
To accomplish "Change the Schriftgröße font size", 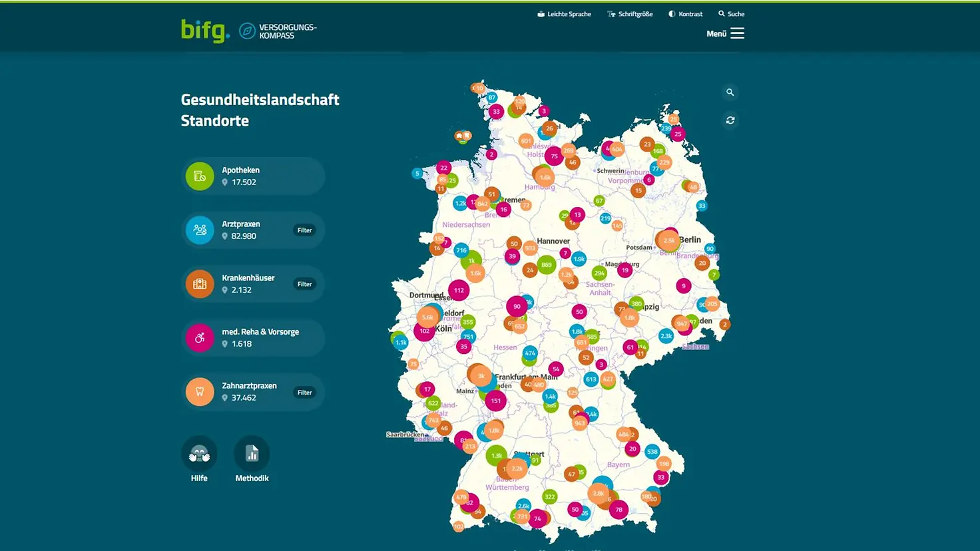I will click(630, 14).
